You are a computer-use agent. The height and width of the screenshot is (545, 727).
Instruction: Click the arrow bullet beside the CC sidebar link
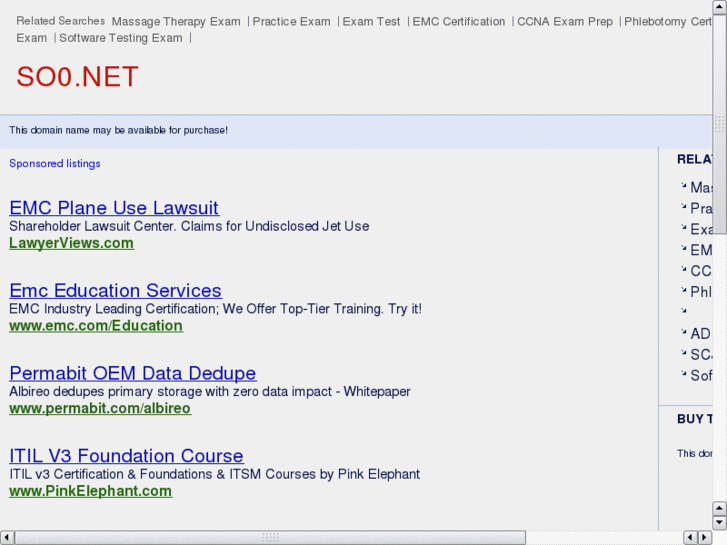pyautogui.click(x=683, y=269)
